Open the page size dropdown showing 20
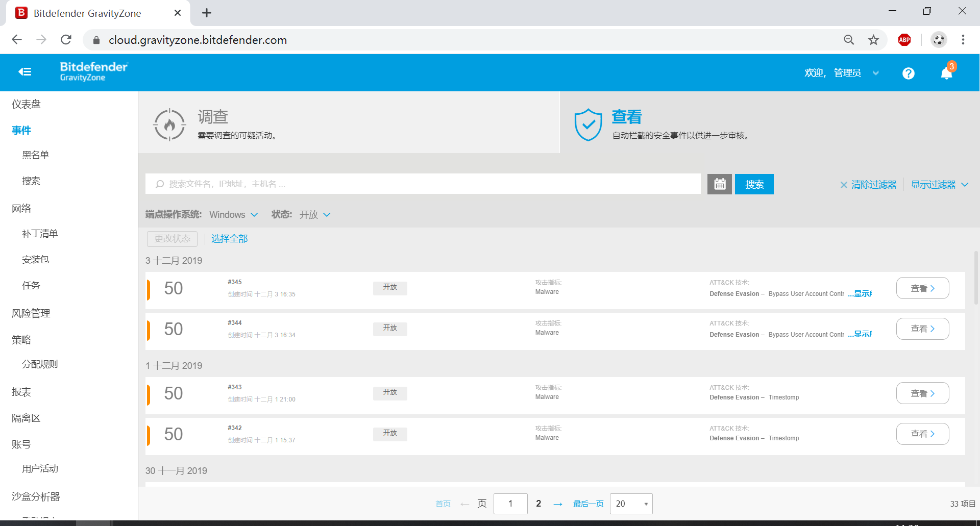Viewport: 980px width, 526px height. tap(631, 504)
